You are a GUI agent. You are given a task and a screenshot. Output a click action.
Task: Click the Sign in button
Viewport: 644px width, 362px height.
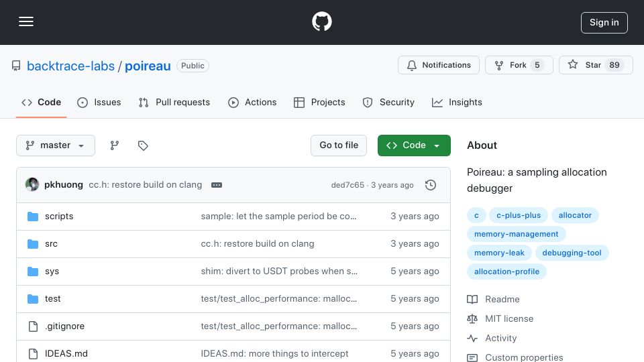pos(604,23)
